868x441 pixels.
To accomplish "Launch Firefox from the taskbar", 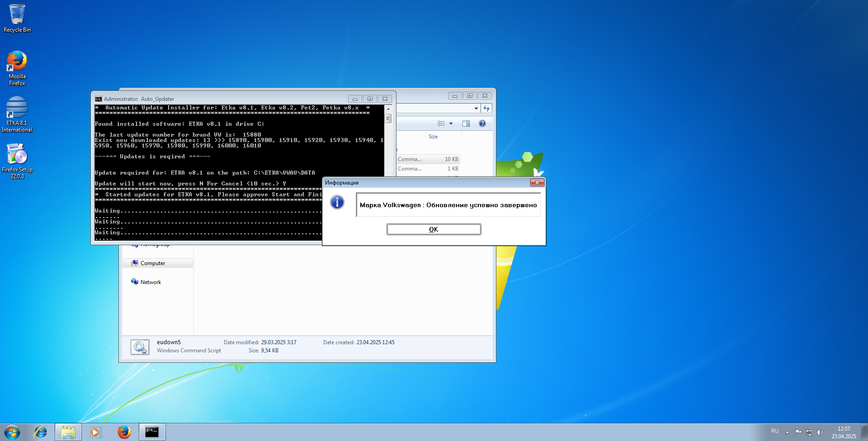I will point(124,432).
